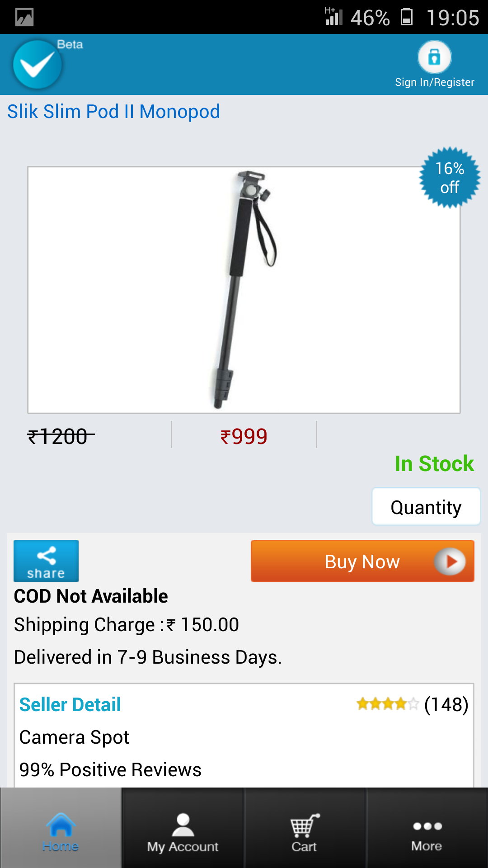Tap the Home house icon

point(61,824)
